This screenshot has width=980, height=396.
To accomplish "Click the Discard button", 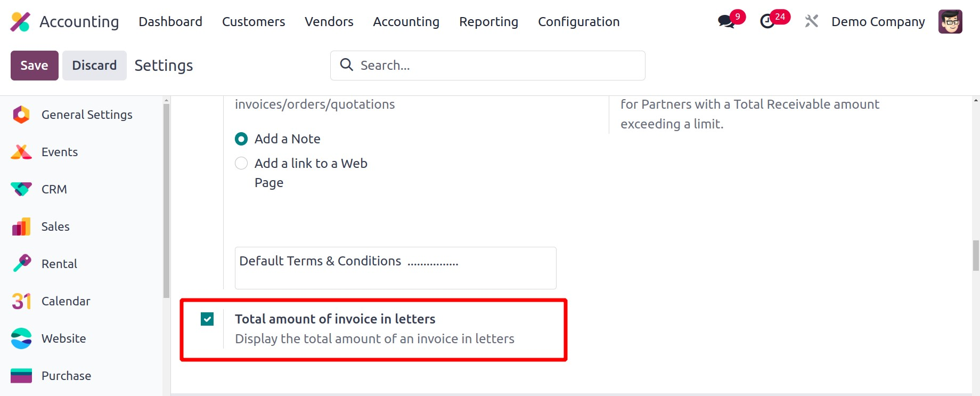I will pyautogui.click(x=94, y=66).
